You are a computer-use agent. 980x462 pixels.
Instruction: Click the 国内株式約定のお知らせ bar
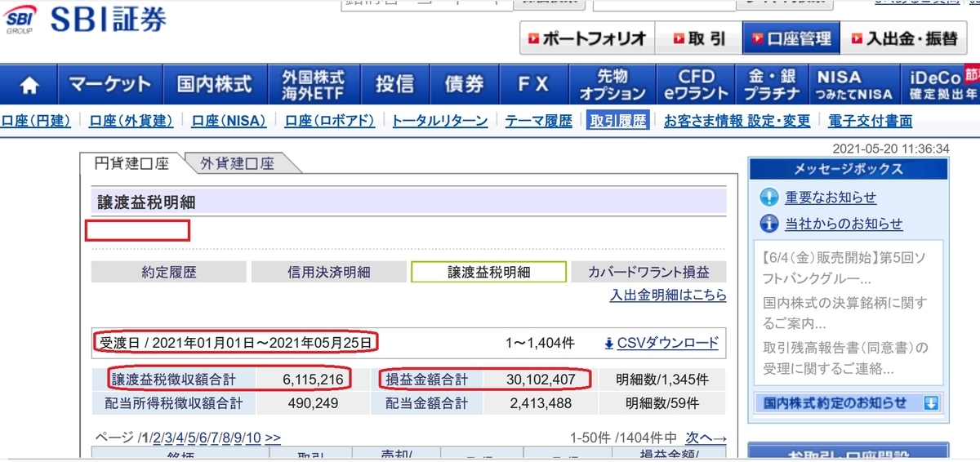[849, 403]
